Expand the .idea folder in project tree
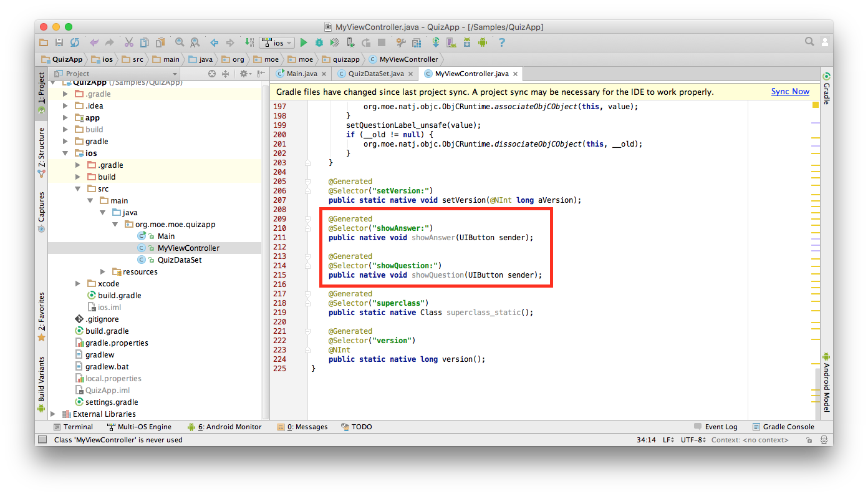Image resolution: width=868 pixels, height=496 pixels. [x=65, y=106]
